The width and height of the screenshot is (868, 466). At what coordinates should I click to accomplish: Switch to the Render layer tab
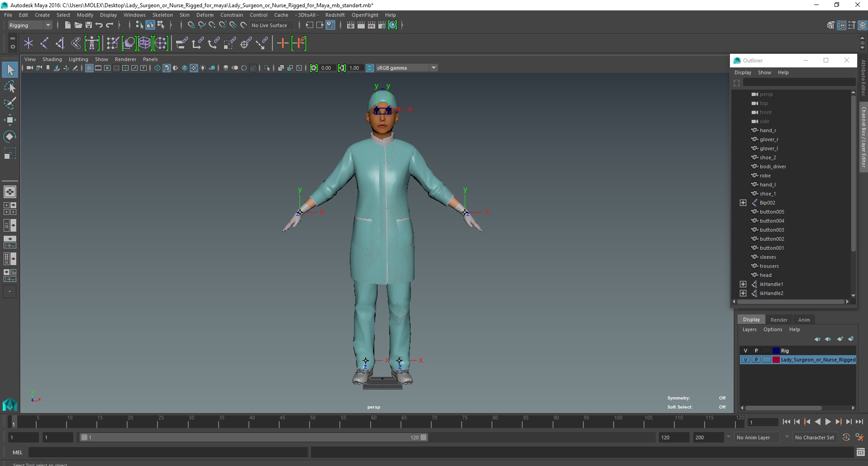pos(779,320)
